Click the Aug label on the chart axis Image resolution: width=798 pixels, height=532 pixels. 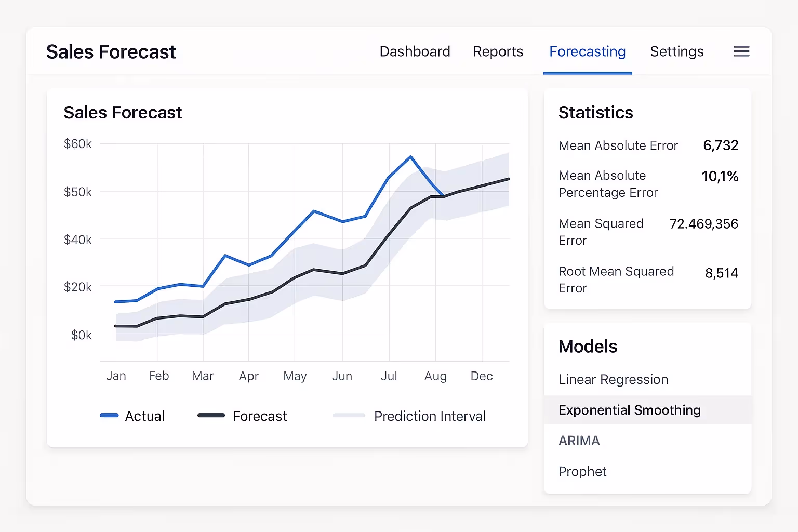435,376
